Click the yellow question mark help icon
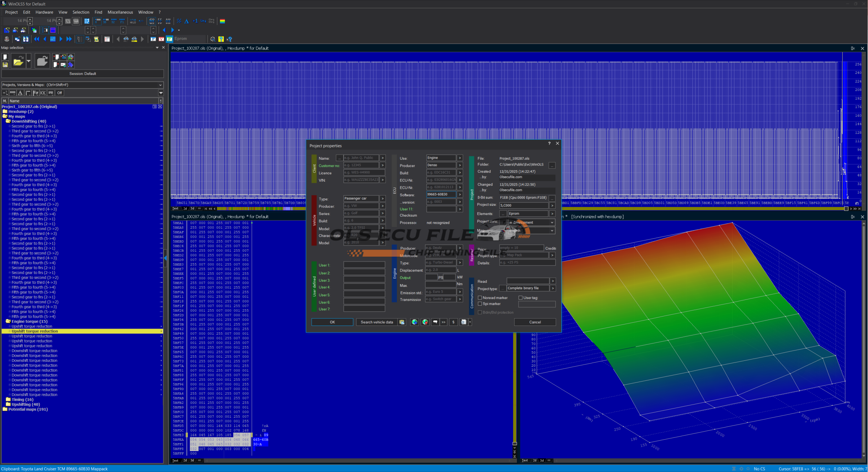868x472 pixels. (221, 39)
